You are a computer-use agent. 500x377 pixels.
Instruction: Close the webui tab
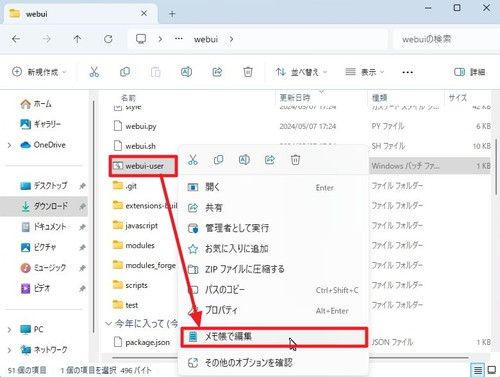(x=144, y=13)
